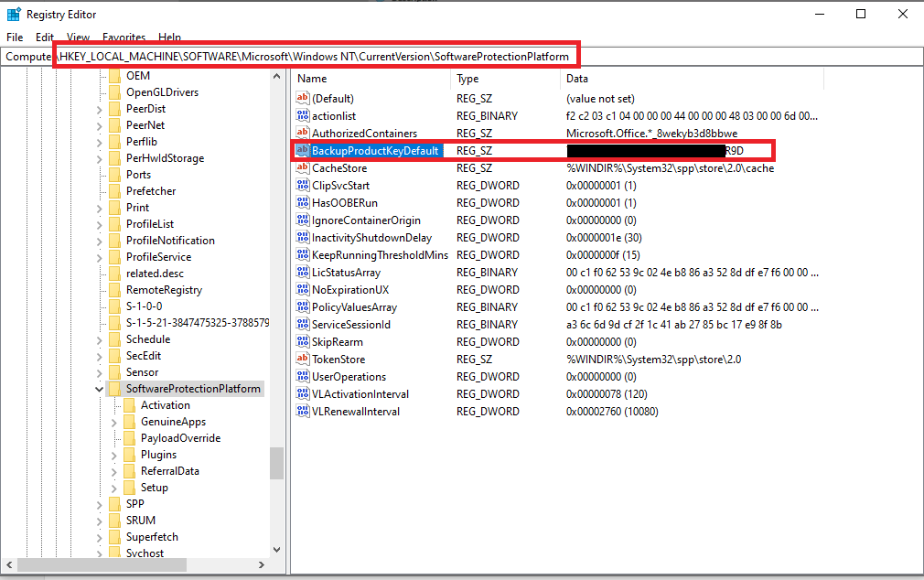Click the SkipRearm DWORD icon
Image resolution: width=924 pixels, height=580 pixels.
click(302, 341)
